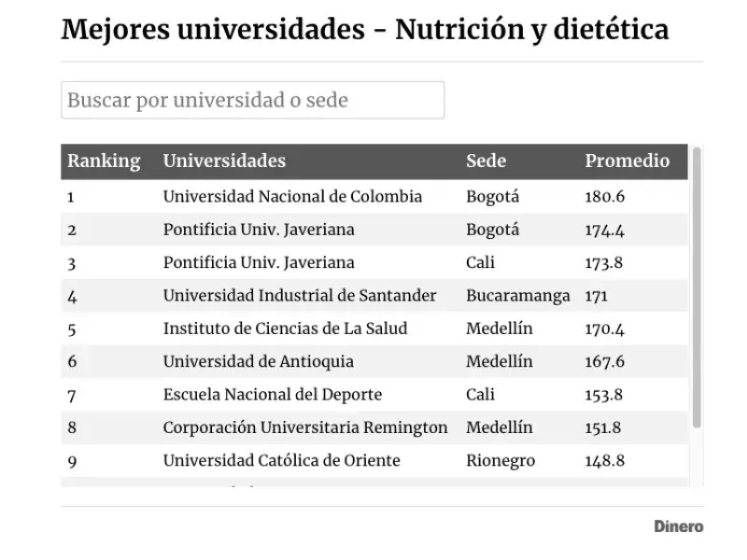Sort by the Universidades column header
This screenshot has height=560, width=747.
[x=224, y=161]
